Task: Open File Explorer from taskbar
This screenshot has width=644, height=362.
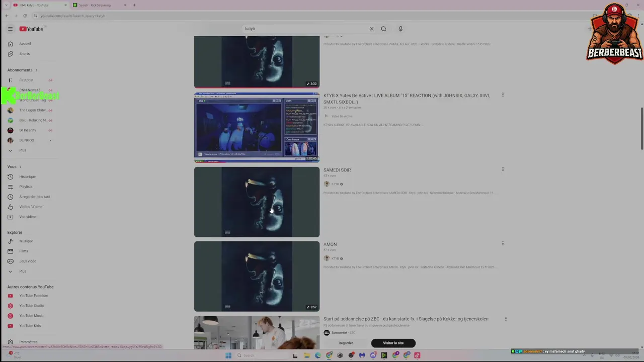Action: coord(306,355)
